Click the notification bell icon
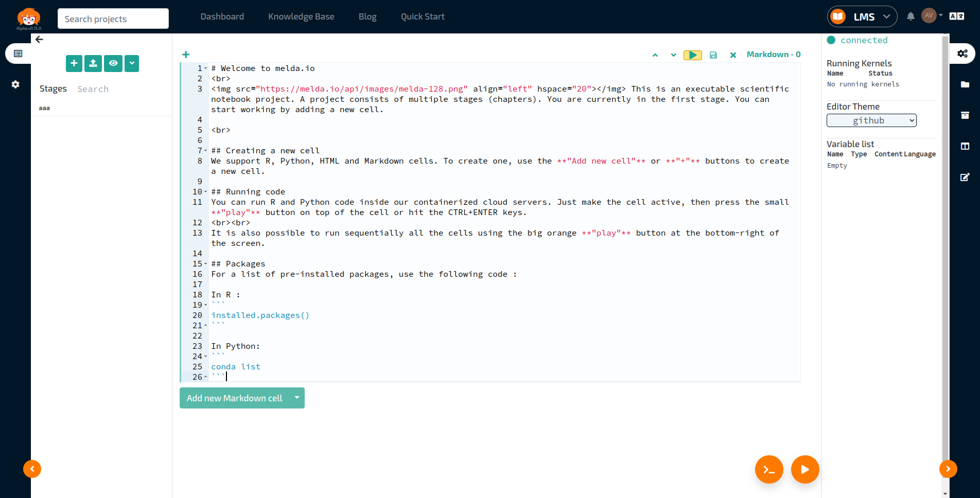980x498 pixels. (x=911, y=16)
